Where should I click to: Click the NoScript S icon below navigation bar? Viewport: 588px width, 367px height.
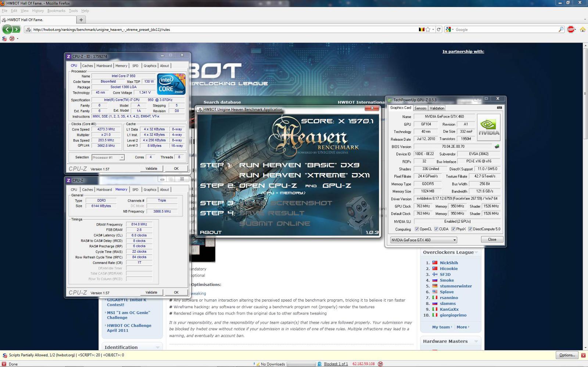(x=4, y=38)
